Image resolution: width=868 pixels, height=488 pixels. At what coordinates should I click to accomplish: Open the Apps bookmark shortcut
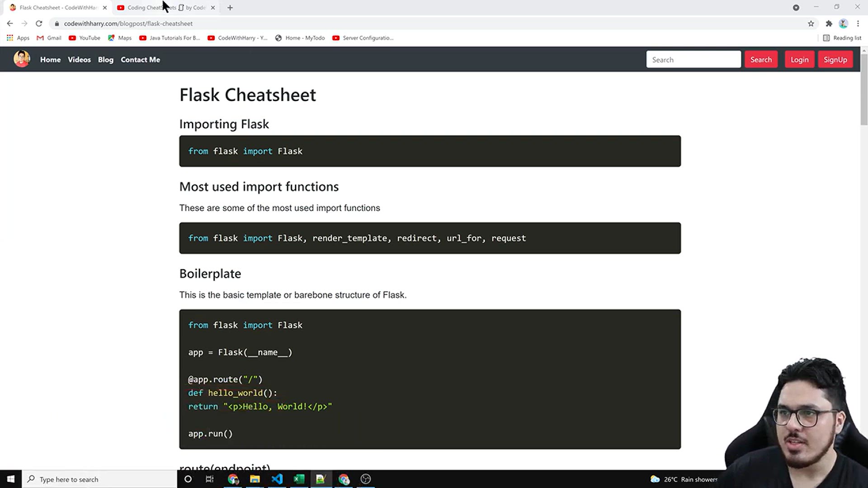[18, 38]
